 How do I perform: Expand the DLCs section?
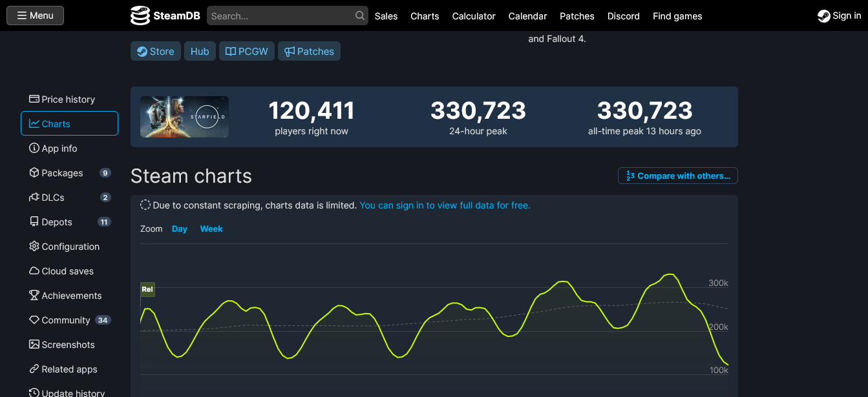(54, 197)
